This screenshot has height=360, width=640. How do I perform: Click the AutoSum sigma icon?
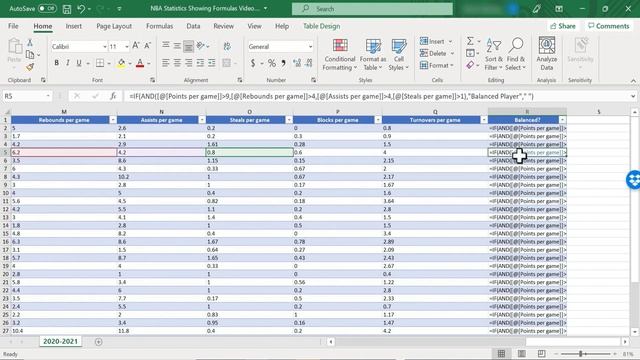(471, 41)
